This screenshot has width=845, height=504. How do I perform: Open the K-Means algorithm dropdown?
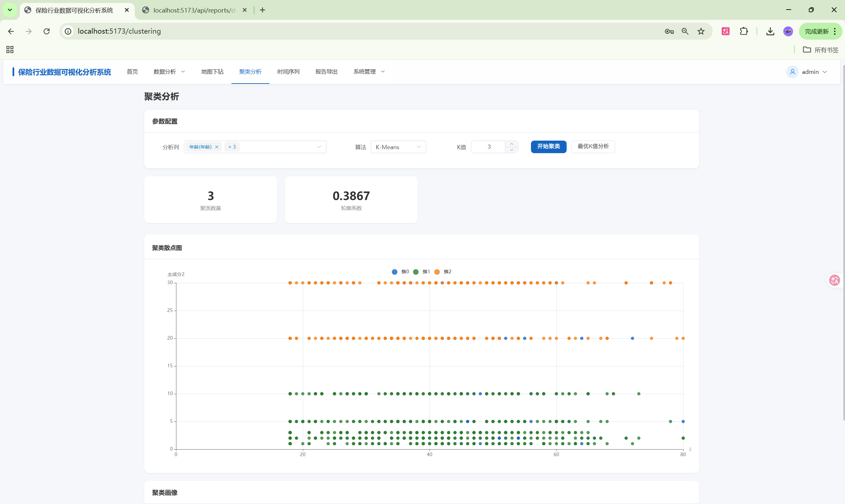pyautogui.click(x=398, y=147)
